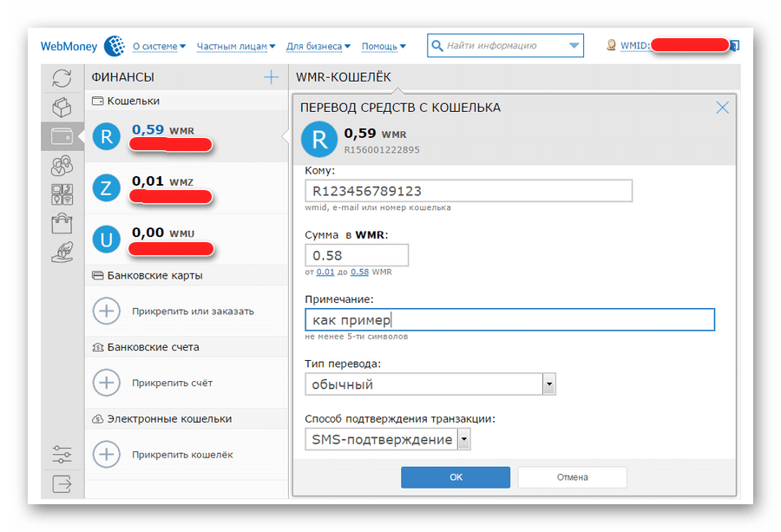Open the contacts icon in the sidebar

pyautogui.click(x=62, y=165)
